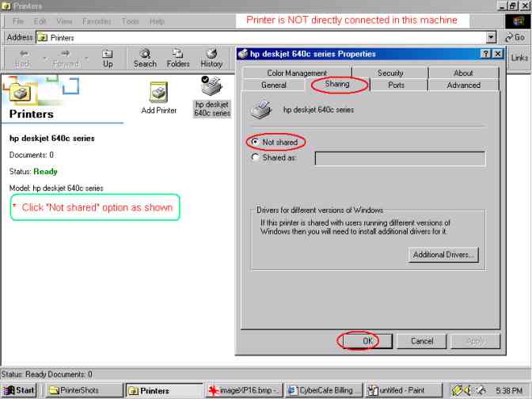
Task: Choose the Shared as radio button
Action: point(255,158)
